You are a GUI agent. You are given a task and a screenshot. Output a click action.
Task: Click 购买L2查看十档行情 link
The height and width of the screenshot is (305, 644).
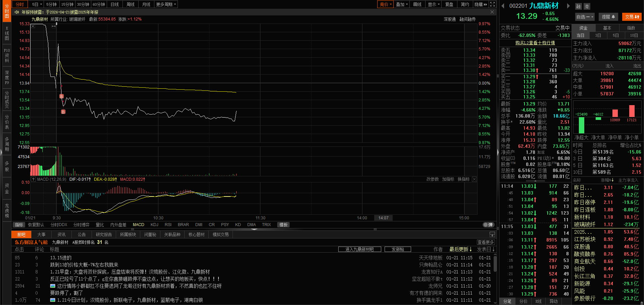point(535,43)
